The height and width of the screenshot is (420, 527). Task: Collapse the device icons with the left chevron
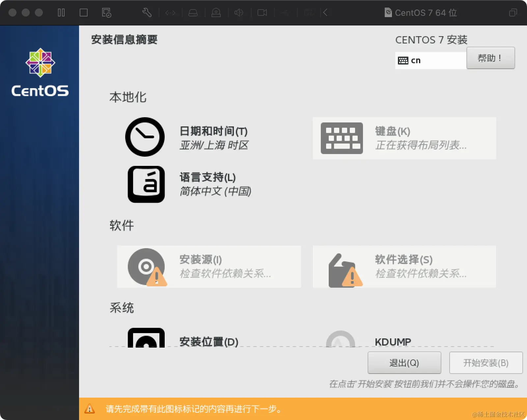(325, 13)
